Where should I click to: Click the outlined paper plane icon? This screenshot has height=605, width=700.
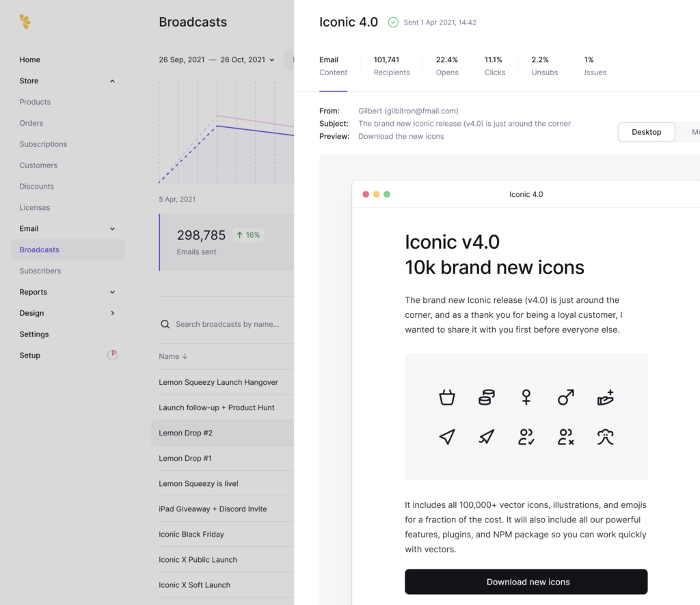(447, 437)
